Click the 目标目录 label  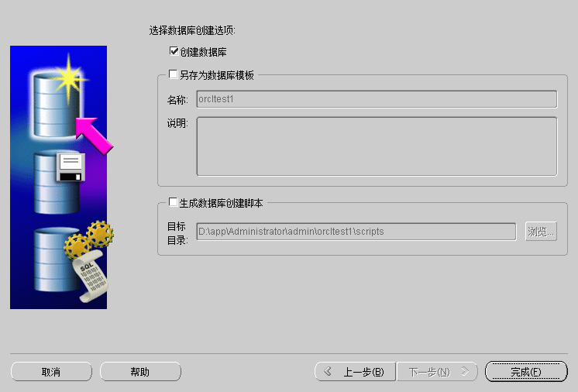(177, 233)
